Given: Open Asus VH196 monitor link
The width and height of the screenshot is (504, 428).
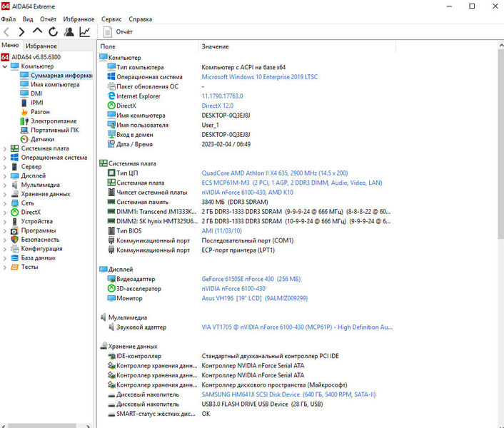Looking at the screenshot, I should click(x=255, y=298).
